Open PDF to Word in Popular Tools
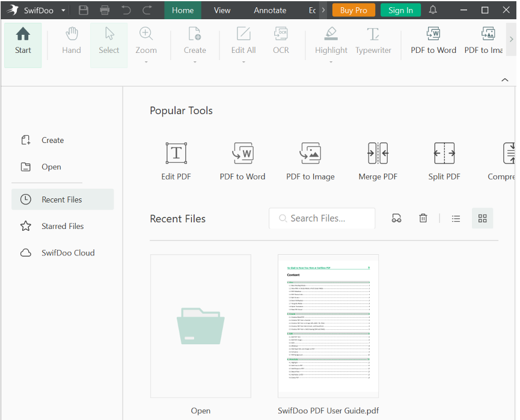Image resolution: width=520 pixels, height=420 pixels. coord(242,162)
